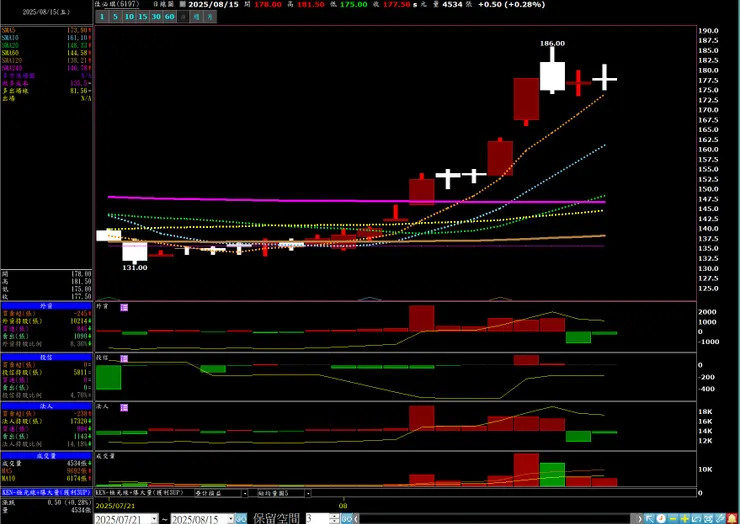Select the 10-minute timeframe button
Screen dimensions: 740x524
pos(129,17)
